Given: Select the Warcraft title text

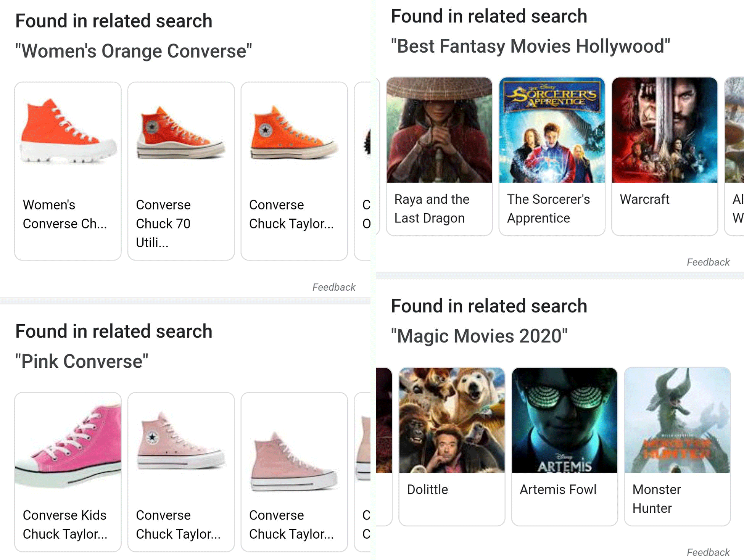Looking at the screenshot, I should click(x=644, y=199).
